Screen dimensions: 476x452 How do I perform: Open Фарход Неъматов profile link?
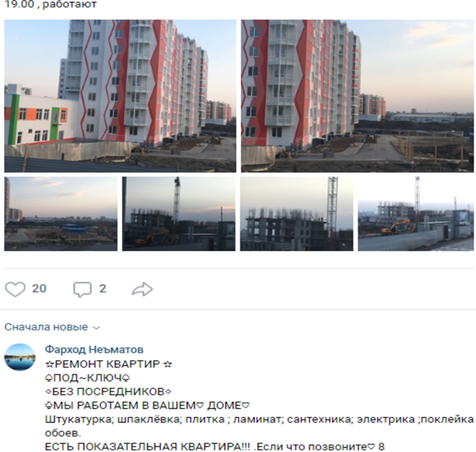coord(94,349)
